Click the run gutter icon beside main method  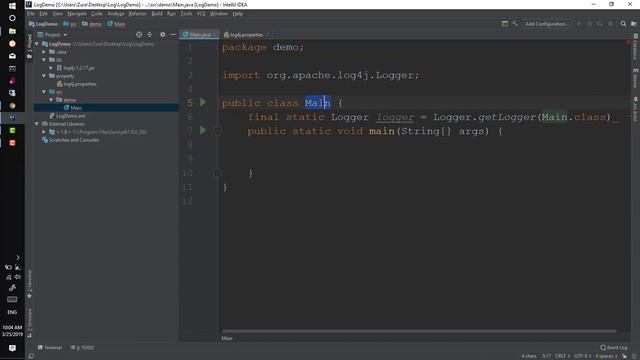pyautogui.click(x=203, y=131)
